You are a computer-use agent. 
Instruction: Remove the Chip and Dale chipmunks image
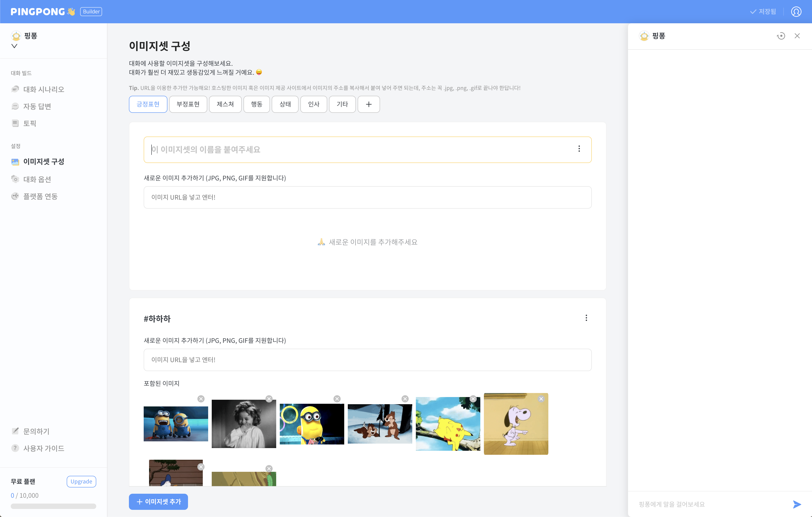pos(405,399)
